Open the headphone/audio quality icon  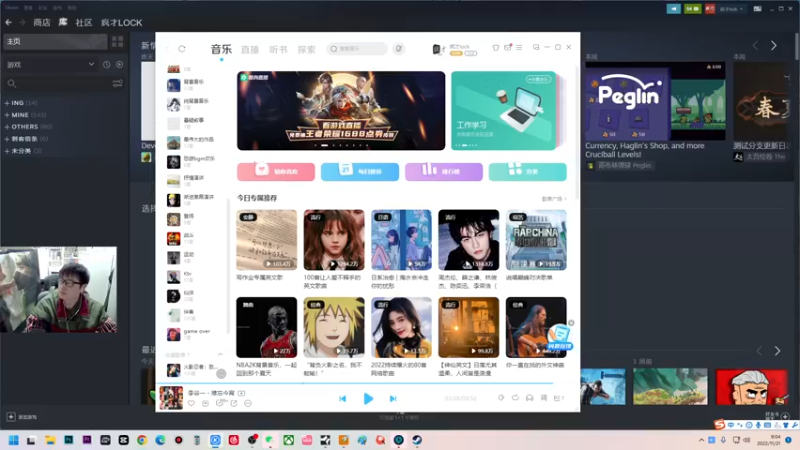[530, 397]
